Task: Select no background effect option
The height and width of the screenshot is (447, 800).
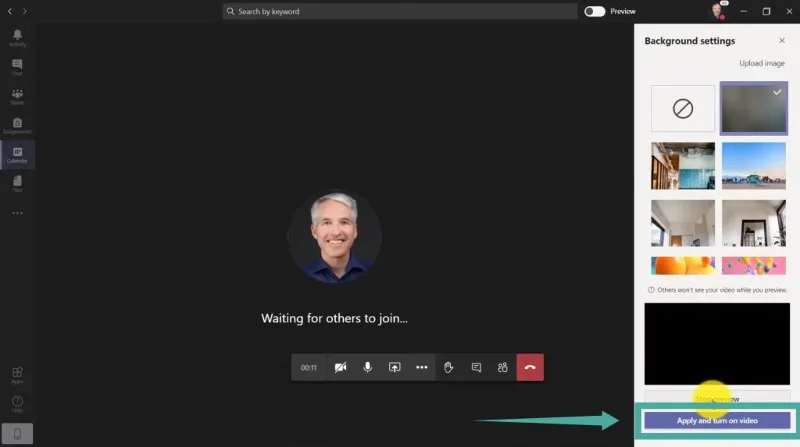Action: click(x=683, y=109)
